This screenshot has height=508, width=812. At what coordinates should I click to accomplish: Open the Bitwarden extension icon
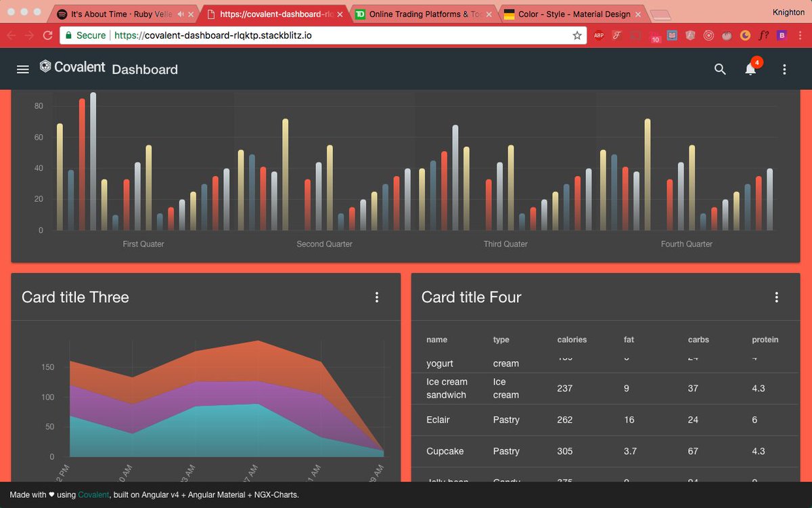tap(782, 35)
